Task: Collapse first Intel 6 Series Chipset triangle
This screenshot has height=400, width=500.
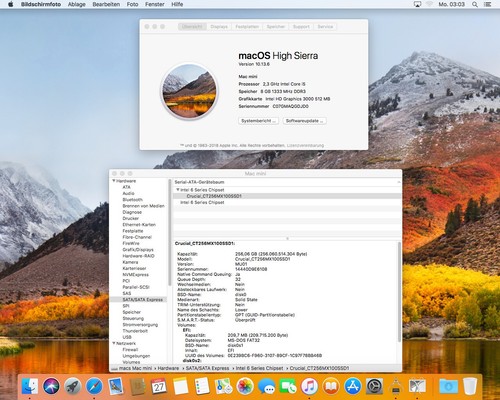Action: click(178, 190)
